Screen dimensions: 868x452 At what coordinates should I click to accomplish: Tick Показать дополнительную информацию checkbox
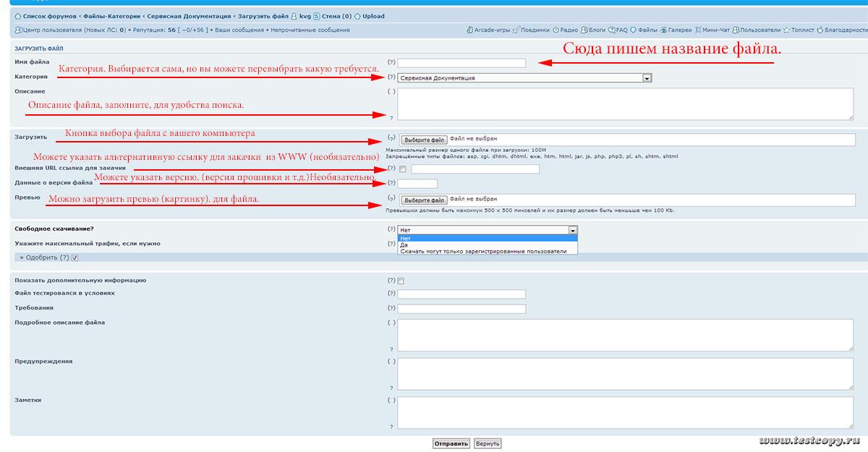[x=401, y=281]
